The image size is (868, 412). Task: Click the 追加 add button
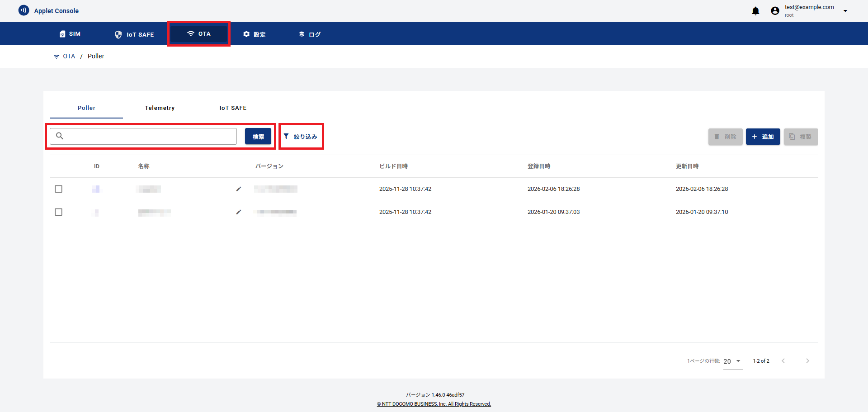(763, 137)
